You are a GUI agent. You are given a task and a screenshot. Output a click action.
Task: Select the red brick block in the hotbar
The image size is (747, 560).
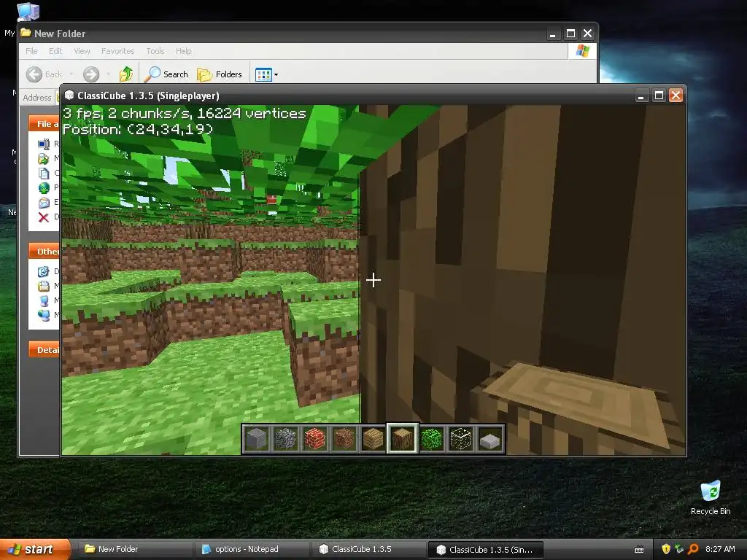click(315, 438)
